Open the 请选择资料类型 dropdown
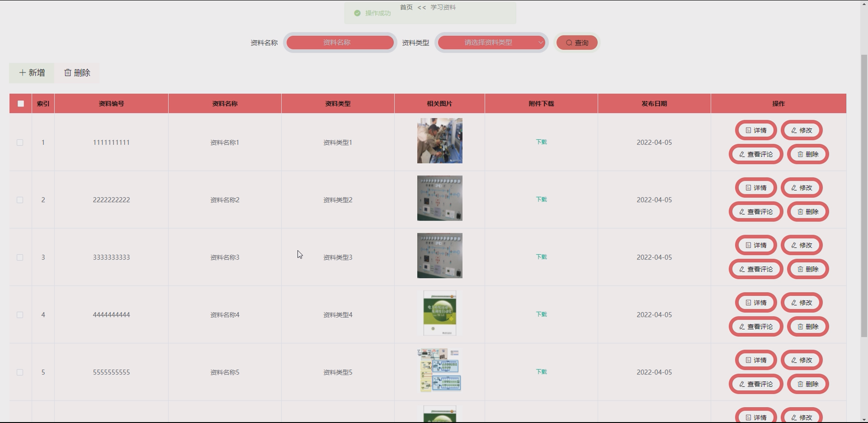Image resolution: width=868 pixels, height=423 pixels. click(492, 43)
